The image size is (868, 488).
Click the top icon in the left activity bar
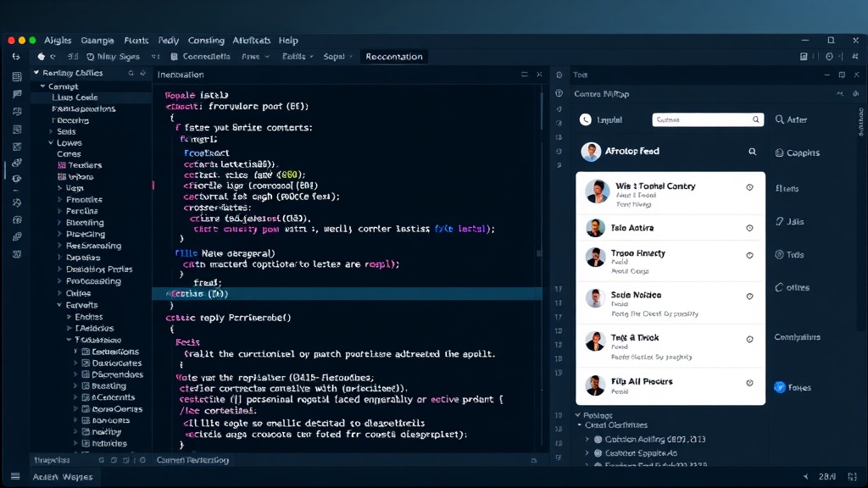(x=17, y=77)
